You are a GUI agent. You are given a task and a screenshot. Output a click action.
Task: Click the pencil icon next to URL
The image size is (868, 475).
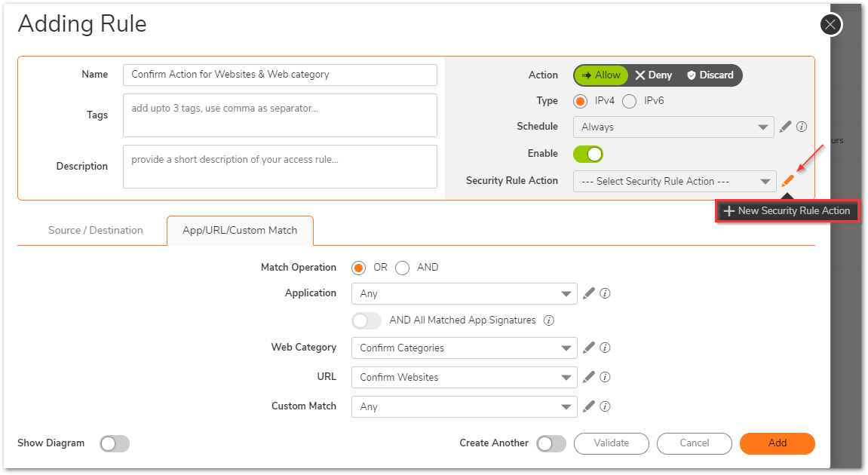click(x=589, y=377)
